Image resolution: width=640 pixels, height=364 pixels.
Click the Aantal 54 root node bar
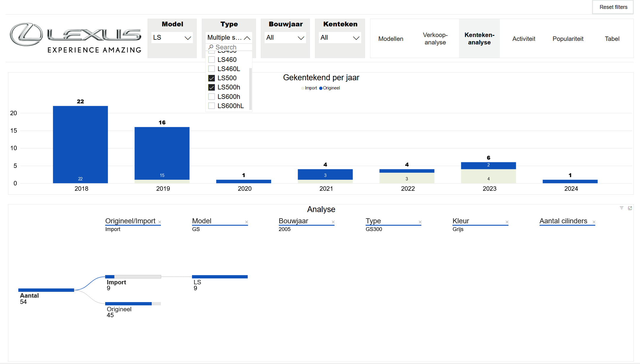pos(46,290)
